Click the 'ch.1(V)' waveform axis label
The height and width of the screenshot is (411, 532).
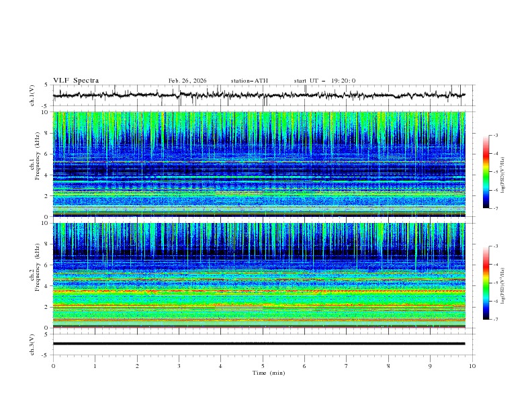[x=32, y=95]
